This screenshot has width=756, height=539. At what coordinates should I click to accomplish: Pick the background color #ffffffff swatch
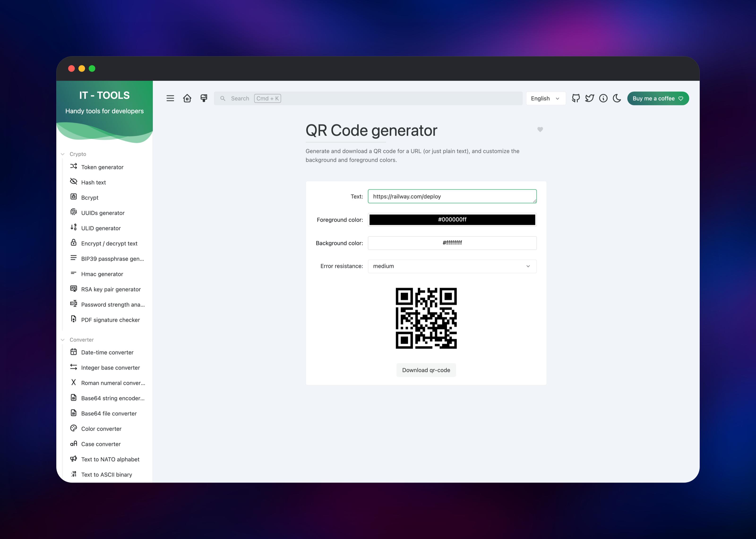pos(452,243)
